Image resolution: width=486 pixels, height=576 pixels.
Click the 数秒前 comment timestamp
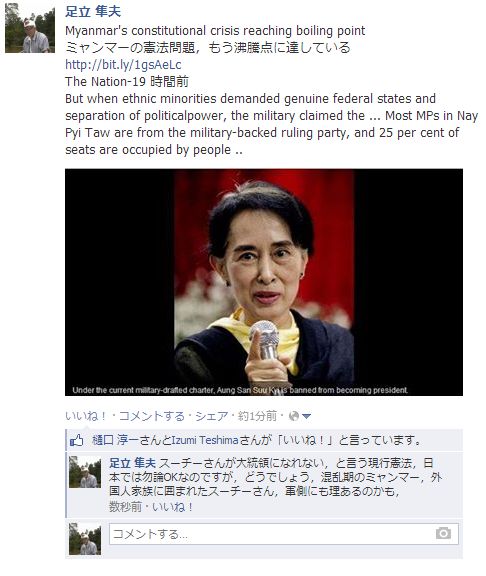125,507
